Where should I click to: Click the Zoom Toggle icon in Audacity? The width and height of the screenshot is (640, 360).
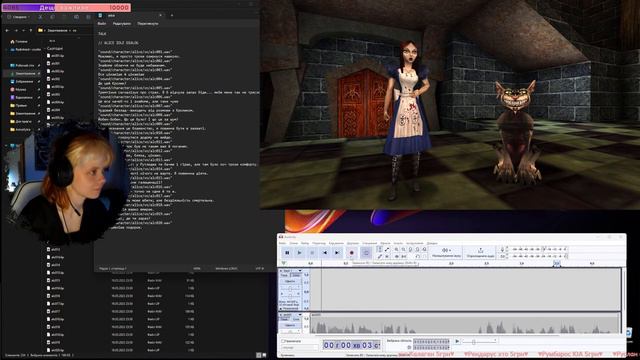424,249
